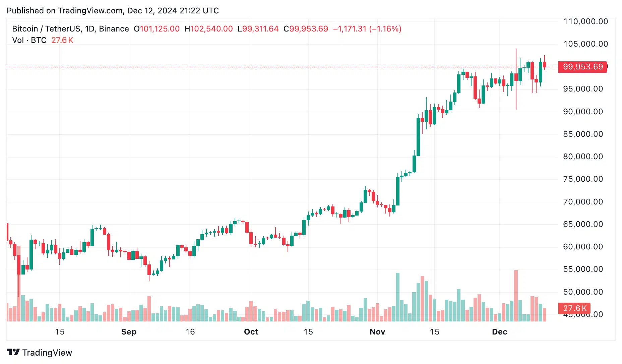Click the tallest red volume bar in December
622x364 pixels.
516,296
